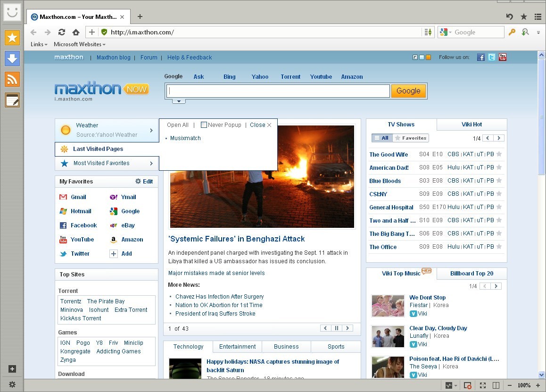The width and height of the screenshot is (546, 392).
Task: Enter full screen via status bar icon
Action: pos(482,385)
